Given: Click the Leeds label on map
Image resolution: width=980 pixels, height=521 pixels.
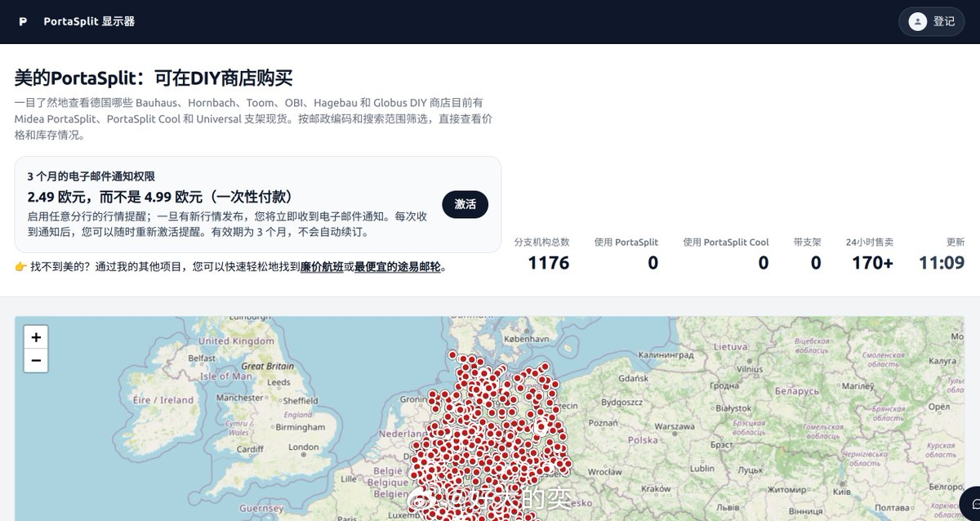Looking at the screenshot, I should [x=278, y=382].
